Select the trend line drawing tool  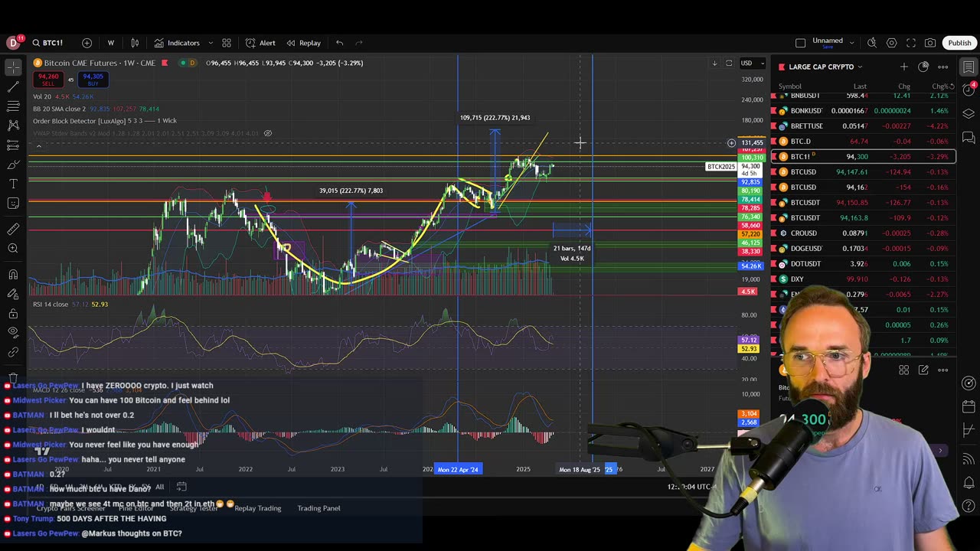pyautogui.click(x=13, y=86)
